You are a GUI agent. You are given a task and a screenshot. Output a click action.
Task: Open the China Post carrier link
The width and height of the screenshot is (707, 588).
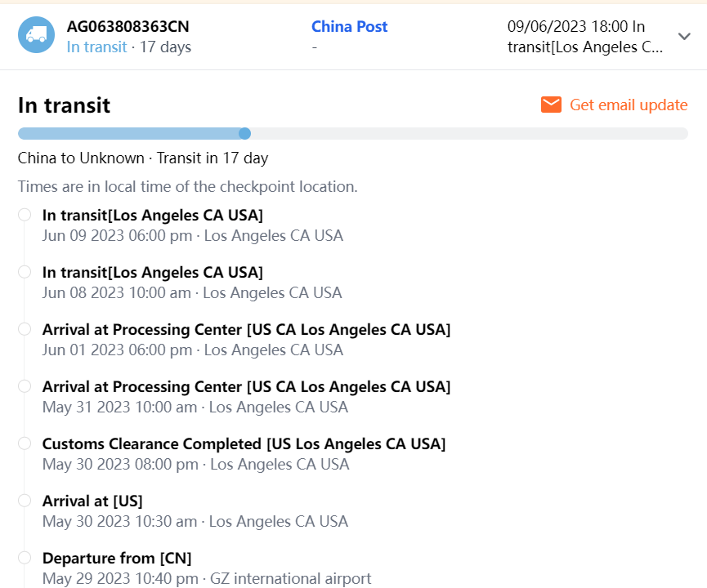349,27
